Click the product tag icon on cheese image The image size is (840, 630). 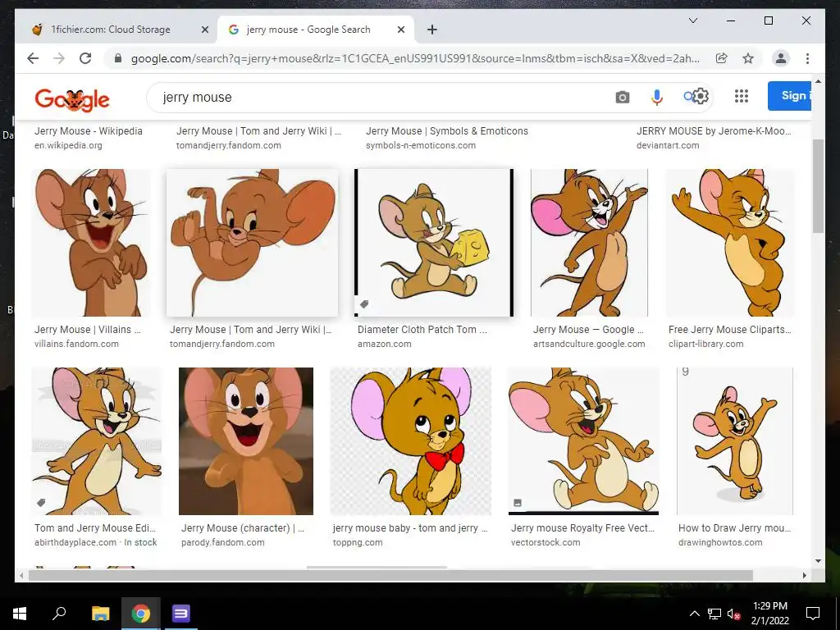point(364,304)
